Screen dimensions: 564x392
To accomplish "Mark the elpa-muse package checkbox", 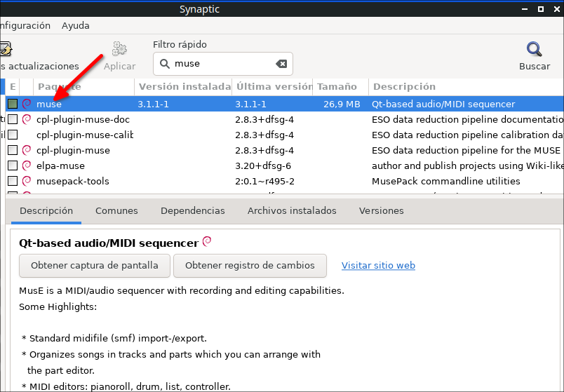I will [13, 165].
